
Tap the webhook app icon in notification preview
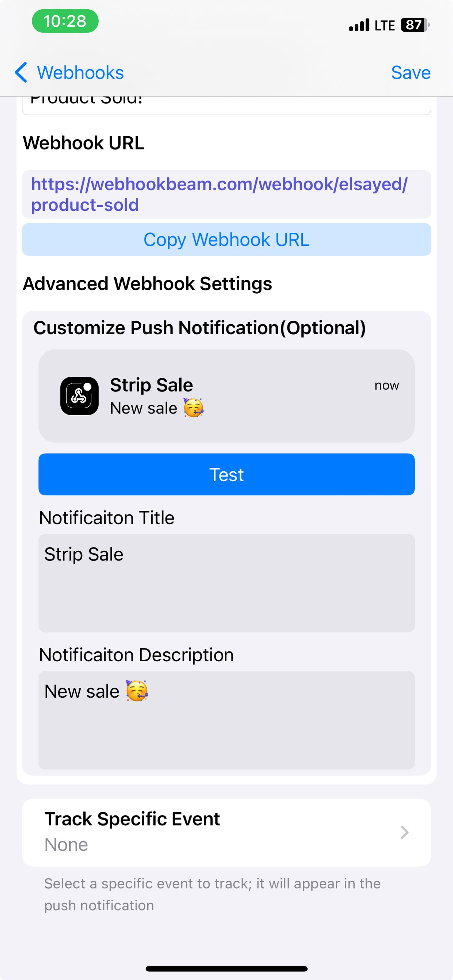click(79, 396)
